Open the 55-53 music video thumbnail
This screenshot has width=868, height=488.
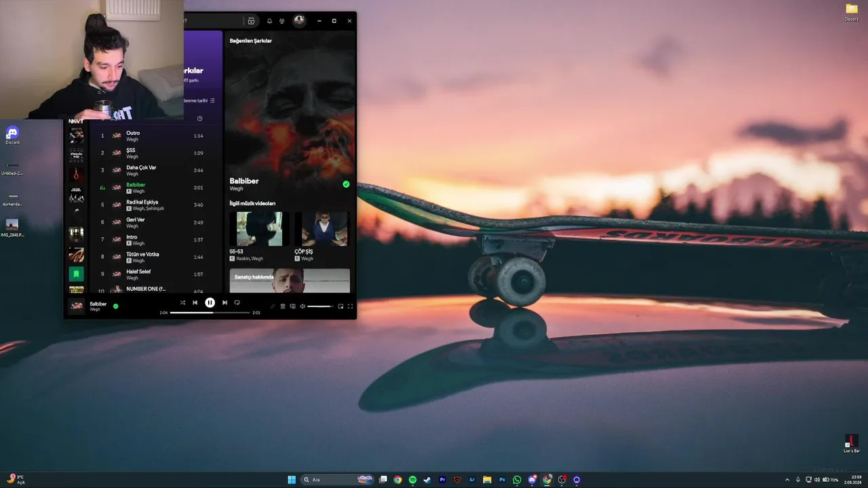click(x=259, y=228)
